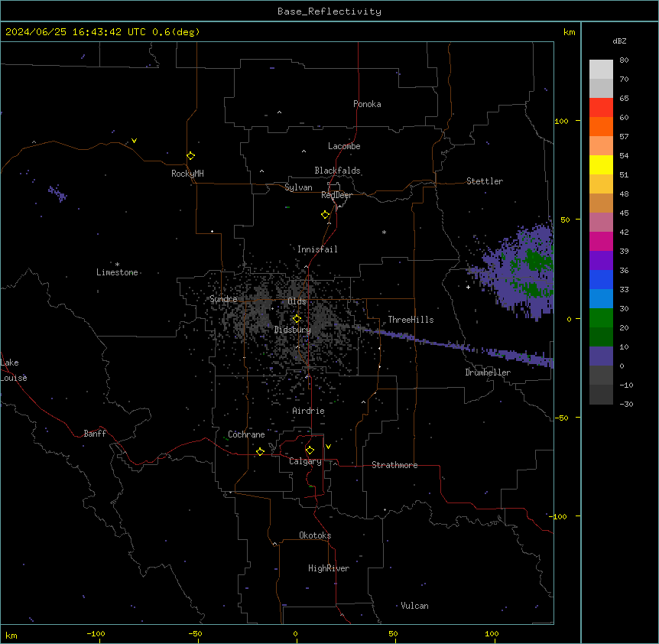Select the green 20-30 dBZ legend swatch
659x644 pixels.
601,318
